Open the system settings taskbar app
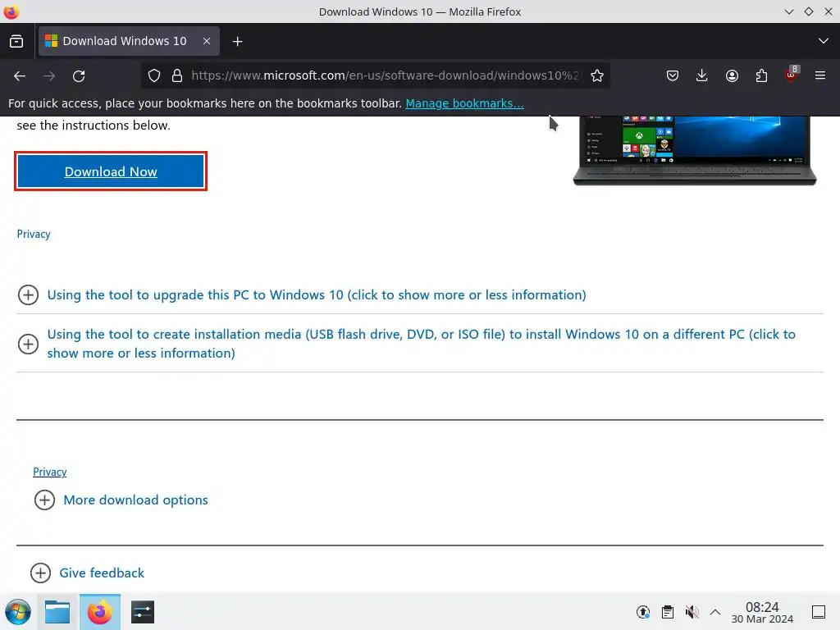Screen dimensions: 840x630 (143, 612)
